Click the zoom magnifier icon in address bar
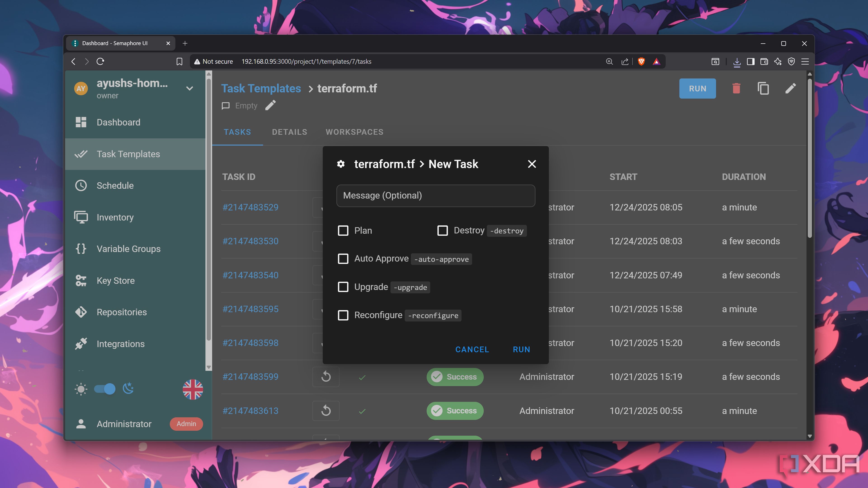 (x=609, y=61)
